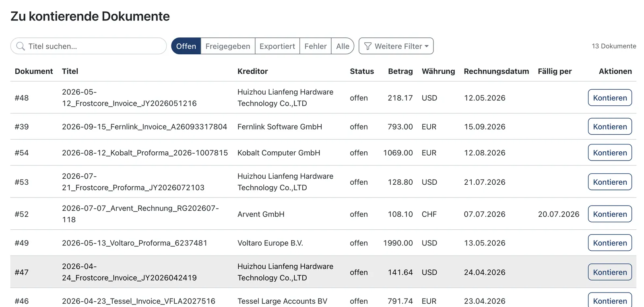Screen dimensions: 644x307
Task: Click the Währung column header
Action: 438,71
